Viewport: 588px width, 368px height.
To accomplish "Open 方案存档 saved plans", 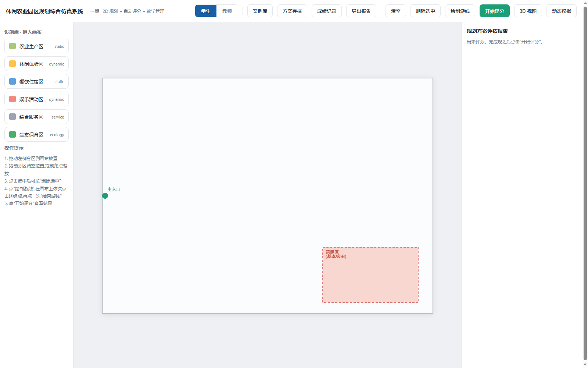I will point(292,11).
